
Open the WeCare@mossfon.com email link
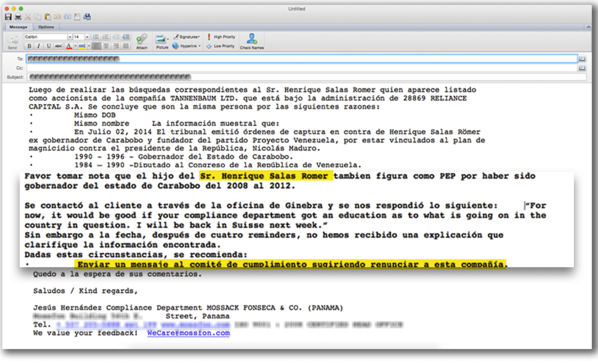click(188, 333)
